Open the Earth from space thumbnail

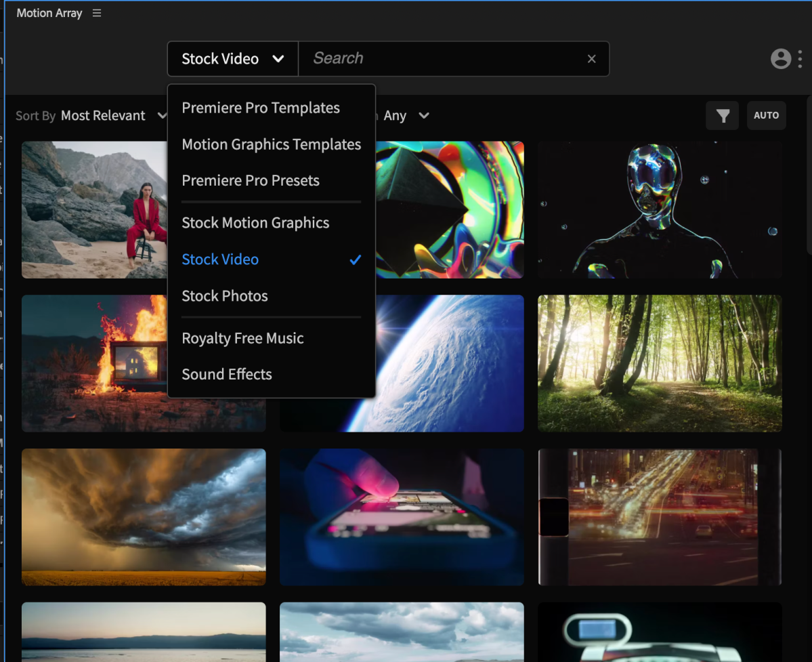tap(450, 364)
